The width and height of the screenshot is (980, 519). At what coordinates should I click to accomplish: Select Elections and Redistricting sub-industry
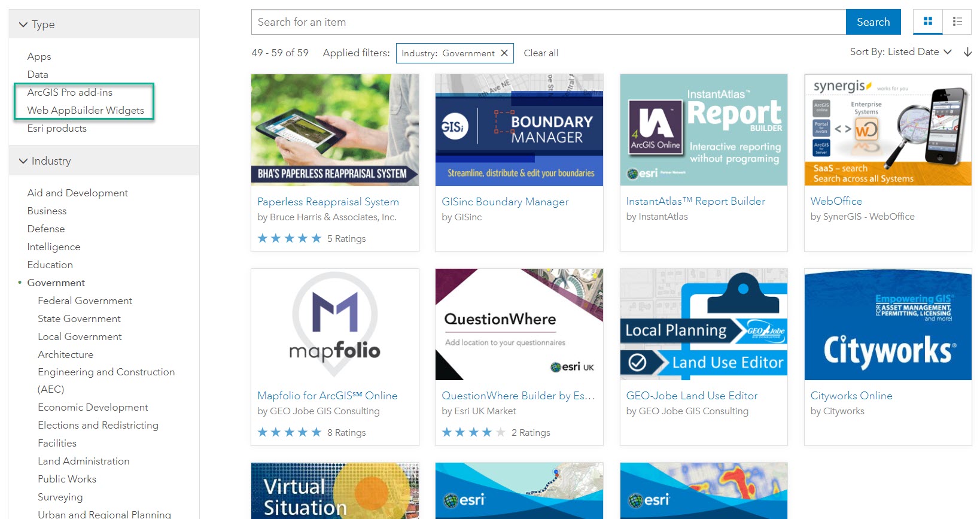pyautogui.click(x=98, y=425)
